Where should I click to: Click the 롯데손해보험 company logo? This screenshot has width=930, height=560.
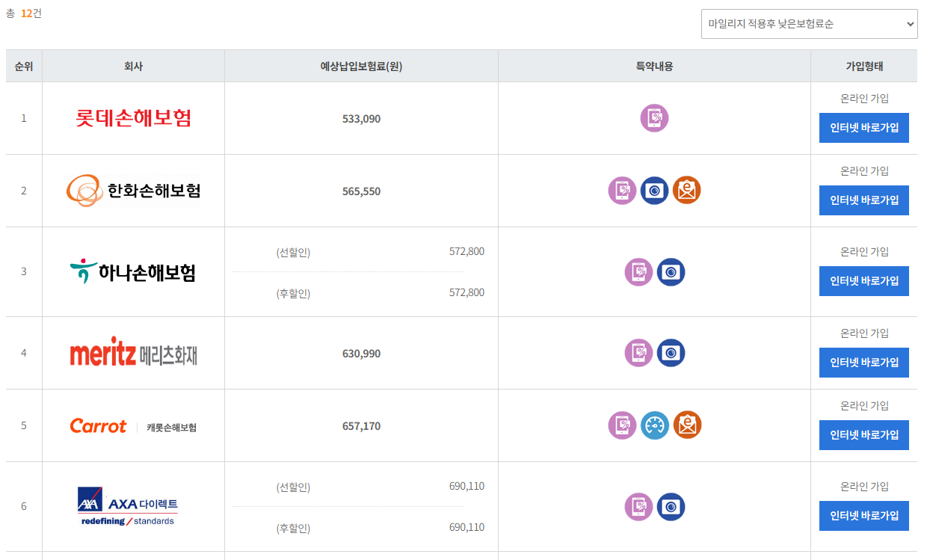(133, 118)
